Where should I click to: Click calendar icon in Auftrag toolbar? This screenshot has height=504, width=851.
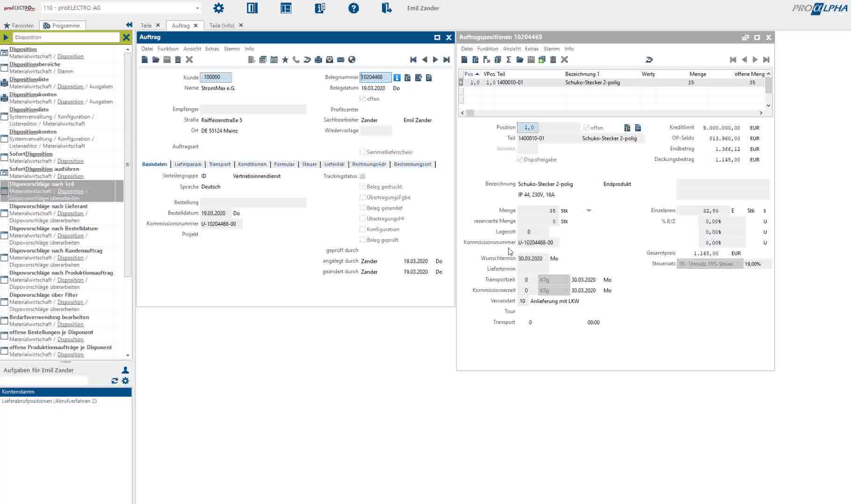(274, 60)
